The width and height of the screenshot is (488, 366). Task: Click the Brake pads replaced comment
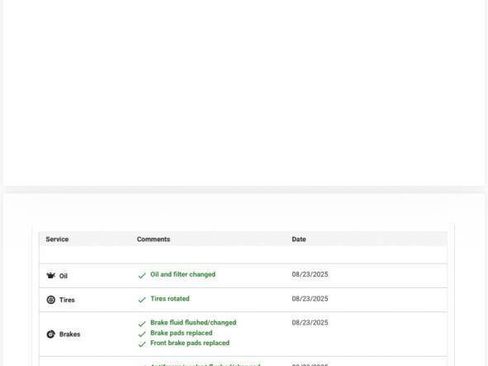pyautogui.click(x=181, y=333)
